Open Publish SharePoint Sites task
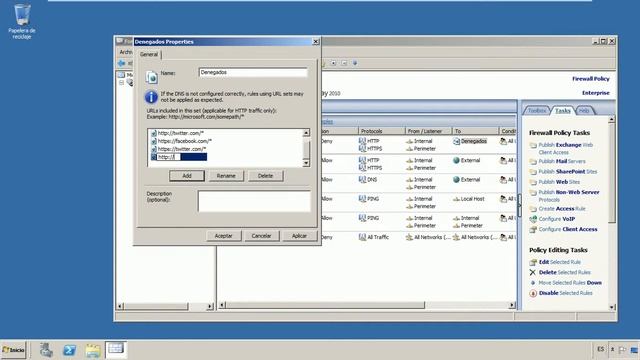The image size is (640, 360). pyautogui.click(x=567, y=171)
